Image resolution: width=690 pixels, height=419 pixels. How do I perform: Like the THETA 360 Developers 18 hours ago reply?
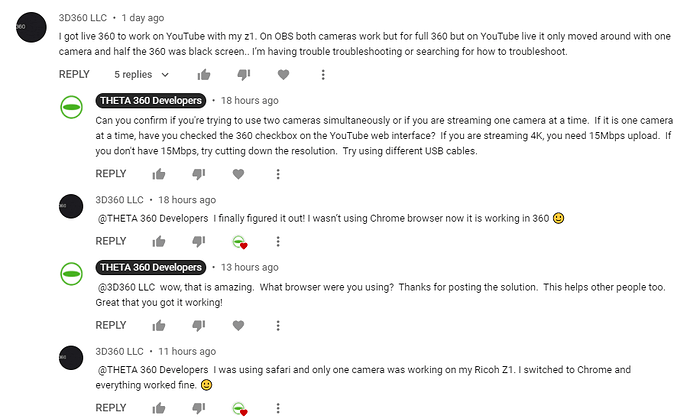(x=159, y=174)
